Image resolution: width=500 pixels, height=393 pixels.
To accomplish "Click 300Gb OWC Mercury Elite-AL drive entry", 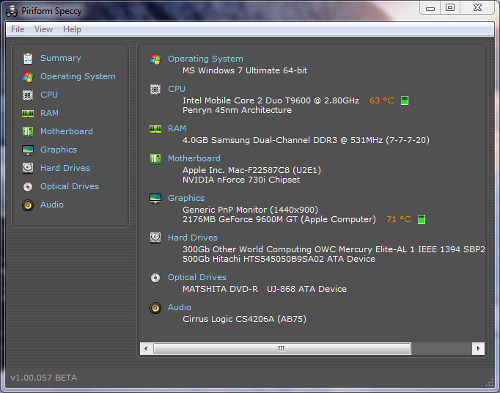I will 333,249.
